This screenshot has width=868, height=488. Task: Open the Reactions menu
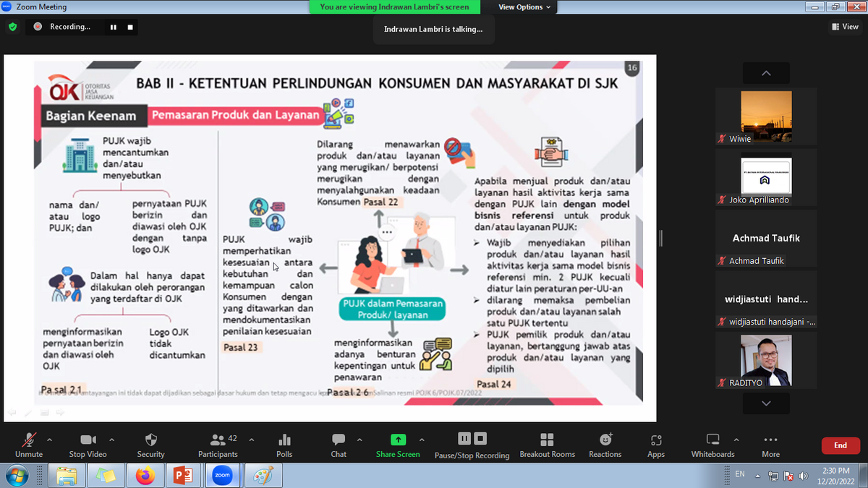(605, 444)
